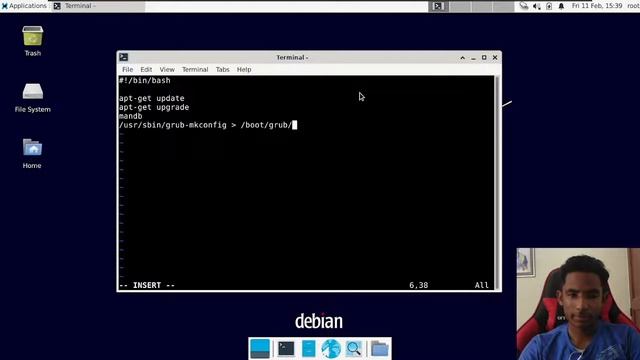
Task: Open the Terminal menu in the menu bar
Action: (x=195, y=69)
